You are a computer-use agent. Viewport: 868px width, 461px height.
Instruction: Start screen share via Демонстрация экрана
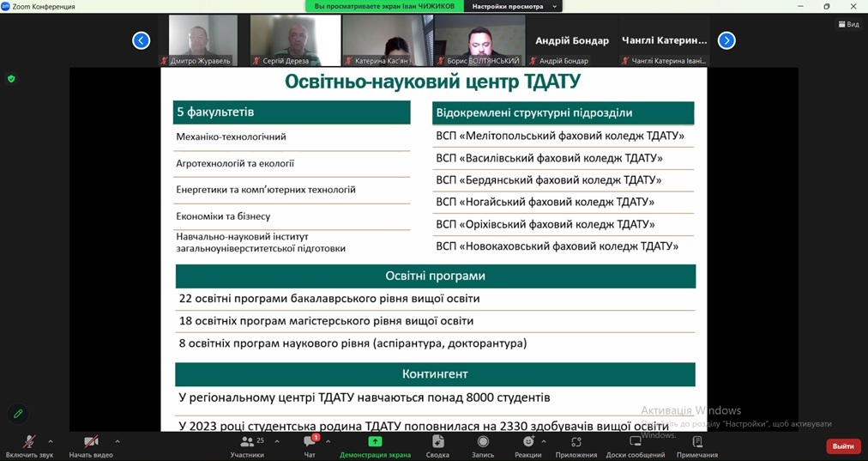coord(376,446)
